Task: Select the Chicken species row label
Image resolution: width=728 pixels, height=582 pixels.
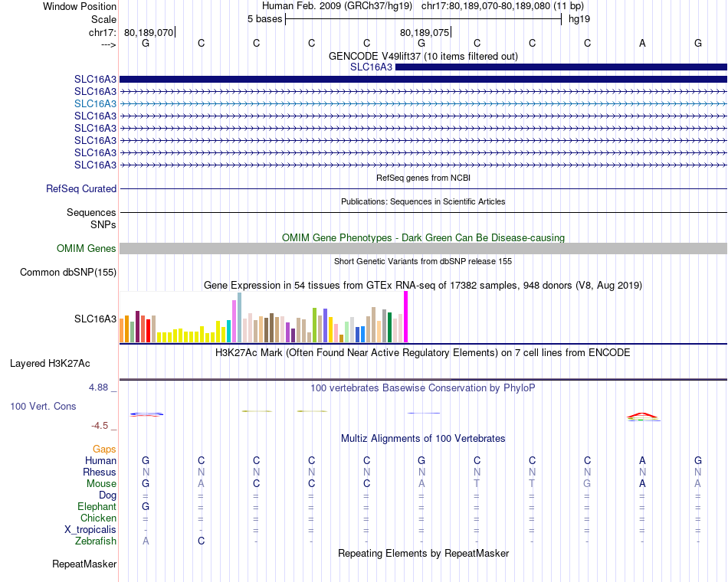Action: (98, 518)
